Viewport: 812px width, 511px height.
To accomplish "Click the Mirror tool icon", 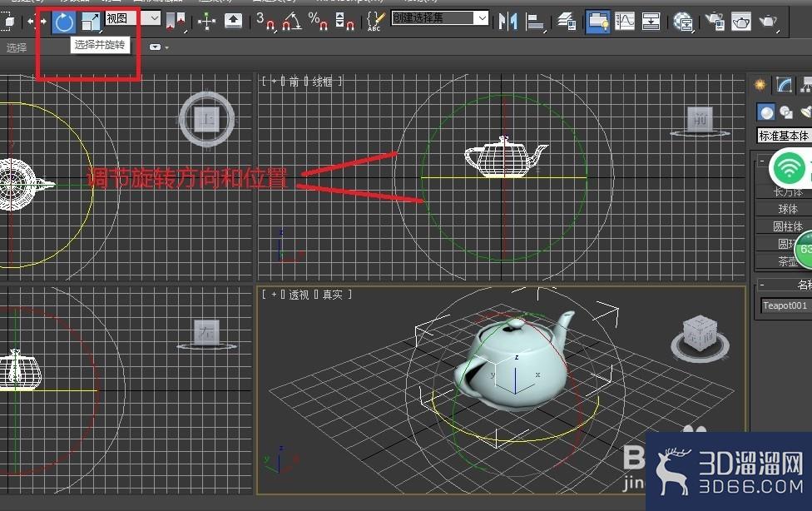I will point(507,22).
